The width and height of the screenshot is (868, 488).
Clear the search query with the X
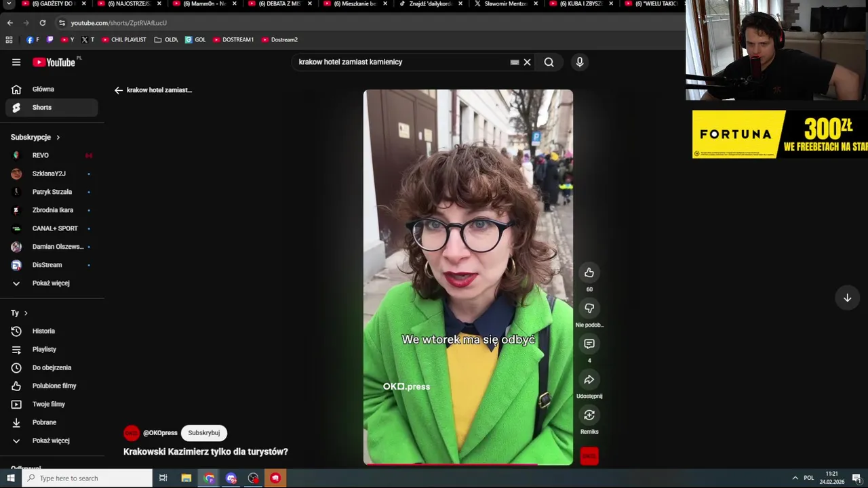tap(527, 62)
